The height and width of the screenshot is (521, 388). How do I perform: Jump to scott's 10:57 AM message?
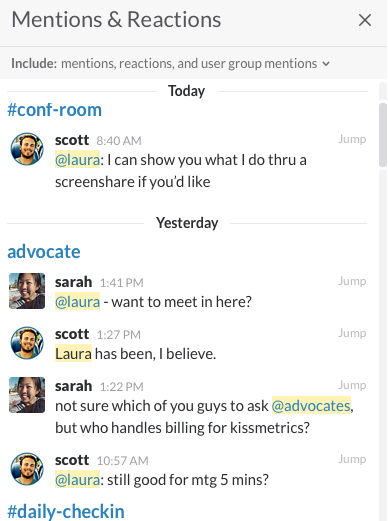click(x=352, y=459)
